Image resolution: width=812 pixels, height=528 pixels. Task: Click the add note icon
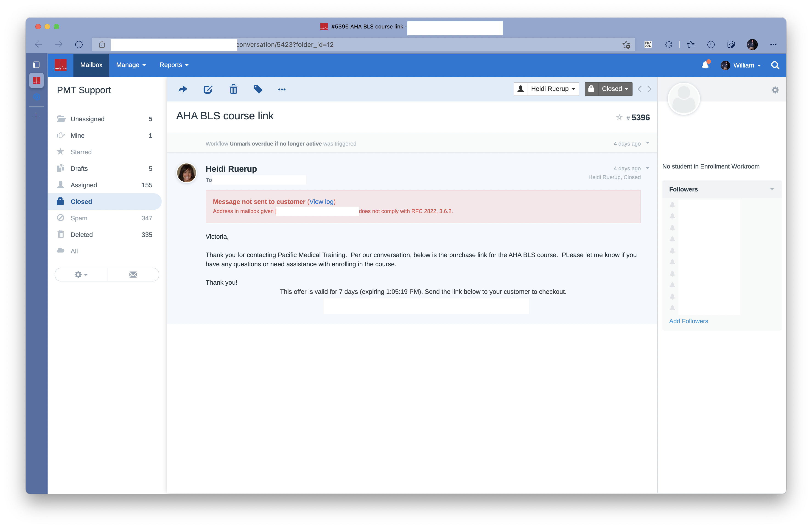pos(208,90)
